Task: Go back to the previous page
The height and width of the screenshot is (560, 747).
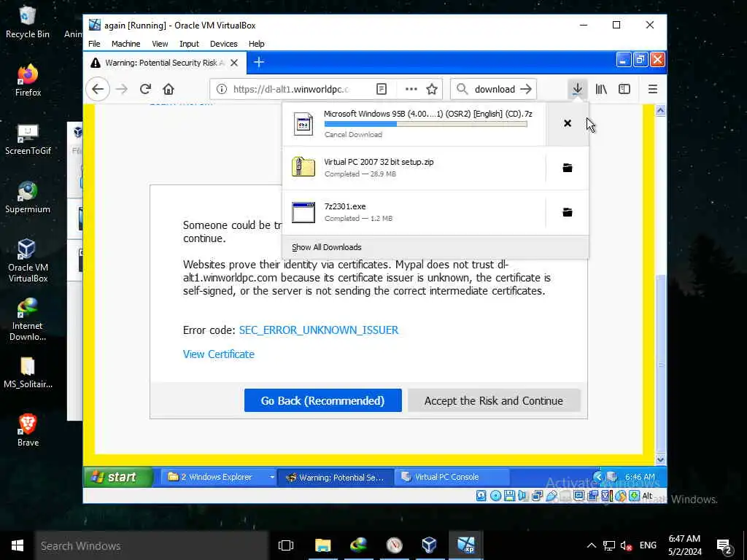Action: [x=98, y=89]
